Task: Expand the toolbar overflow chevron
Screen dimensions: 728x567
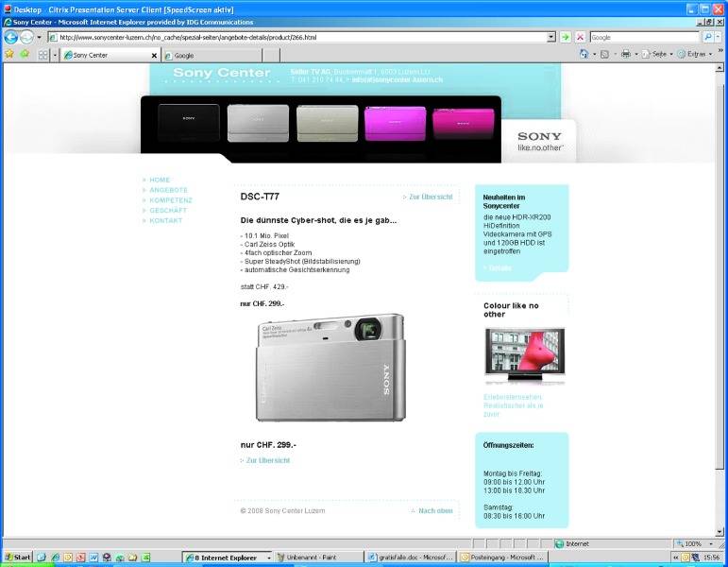Action: 720,50
